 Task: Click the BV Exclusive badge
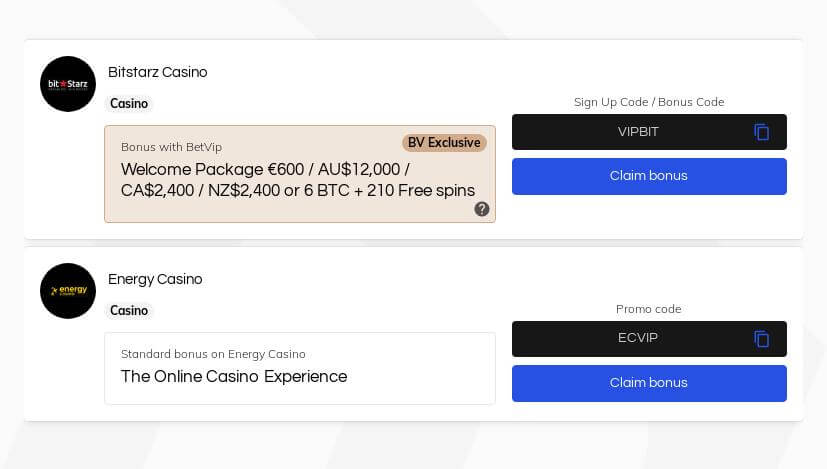click(x=444, y=143)
